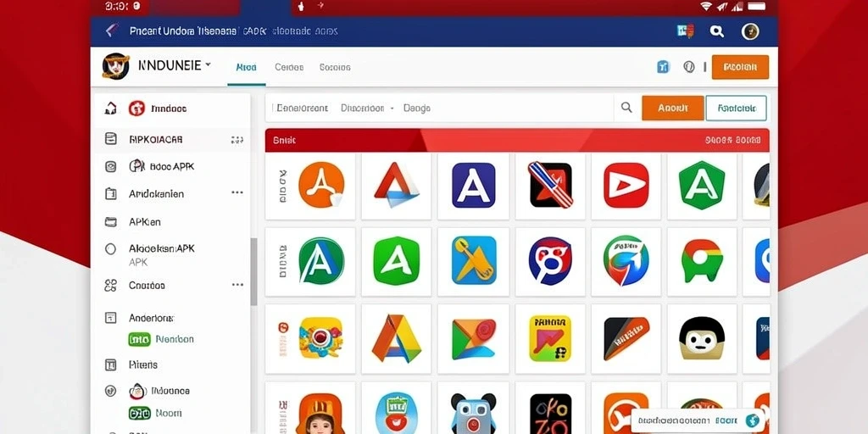
Task: Open the multicolor ghost-shaped app icon
Action: [x=702, y=261]
